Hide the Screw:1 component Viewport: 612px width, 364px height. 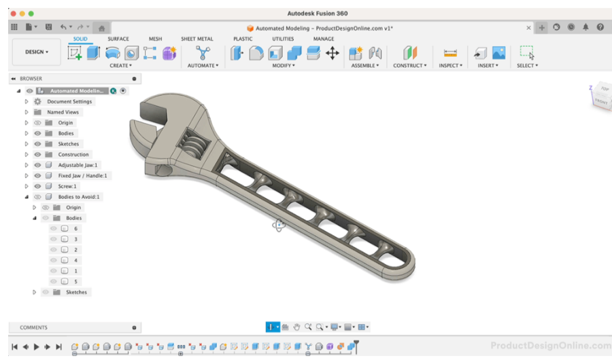[x=37, y=186]
